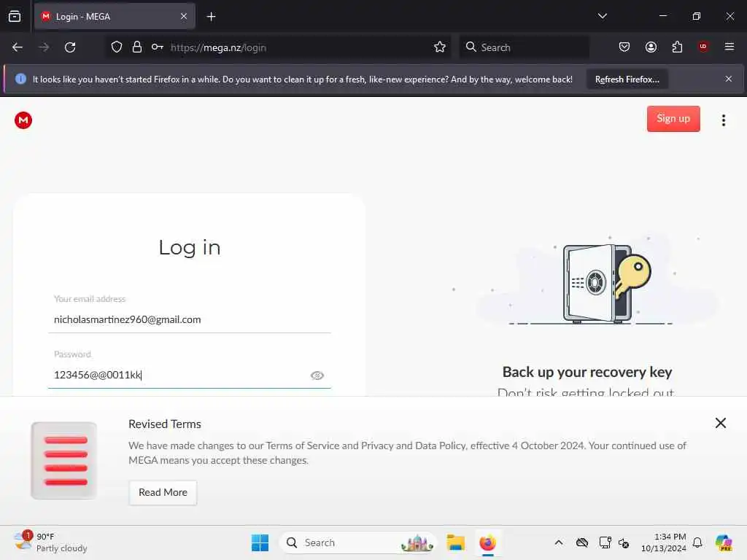The image size is (747, 560).
Task: View site security padlock info
Action: (137, 47)
